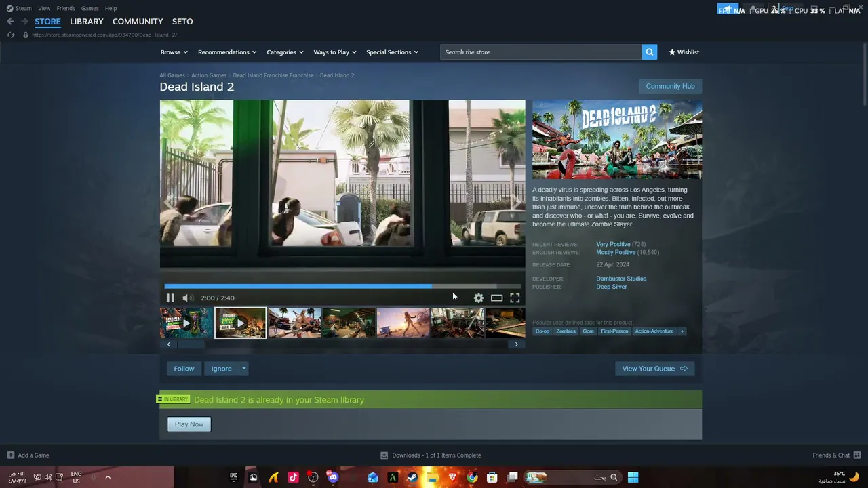Open video player settings gear
Image resolution: width=868 pixels, height=488 pixels.
pos(479,298)
